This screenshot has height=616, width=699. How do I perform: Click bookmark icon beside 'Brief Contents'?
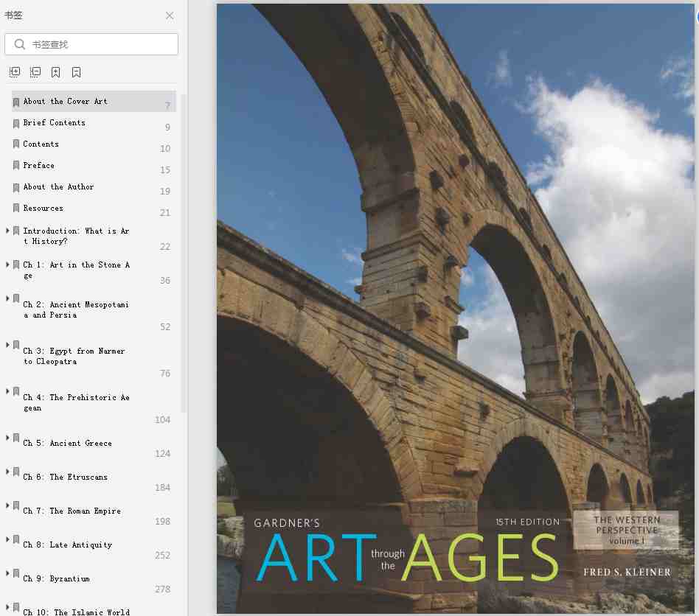[16, 123]
